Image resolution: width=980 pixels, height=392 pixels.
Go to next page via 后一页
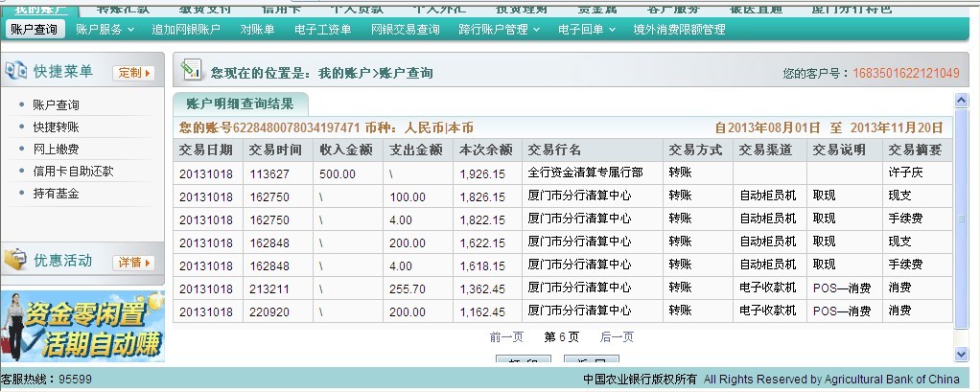pos(617,336)
